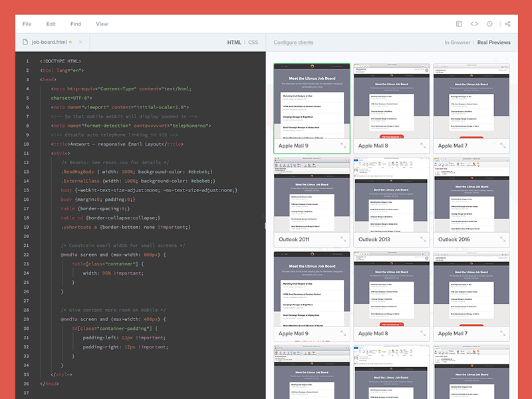Open the selected Apple Mail 9 thumbnail

pyautogui.click(x=312, y=101)
